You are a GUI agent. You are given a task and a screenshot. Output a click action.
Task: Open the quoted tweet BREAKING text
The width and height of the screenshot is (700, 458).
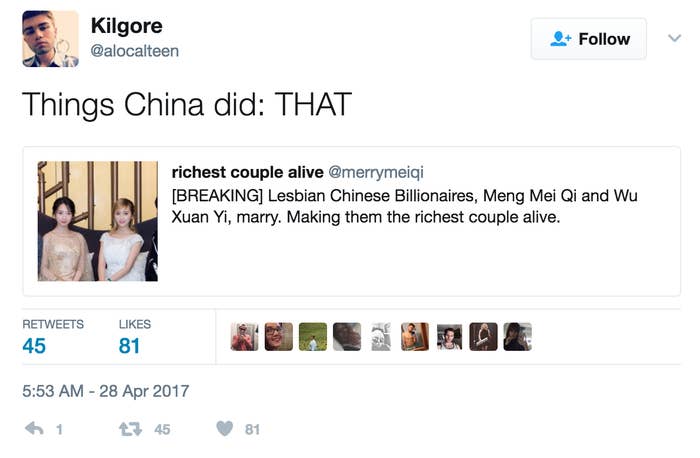coord(404,206)
